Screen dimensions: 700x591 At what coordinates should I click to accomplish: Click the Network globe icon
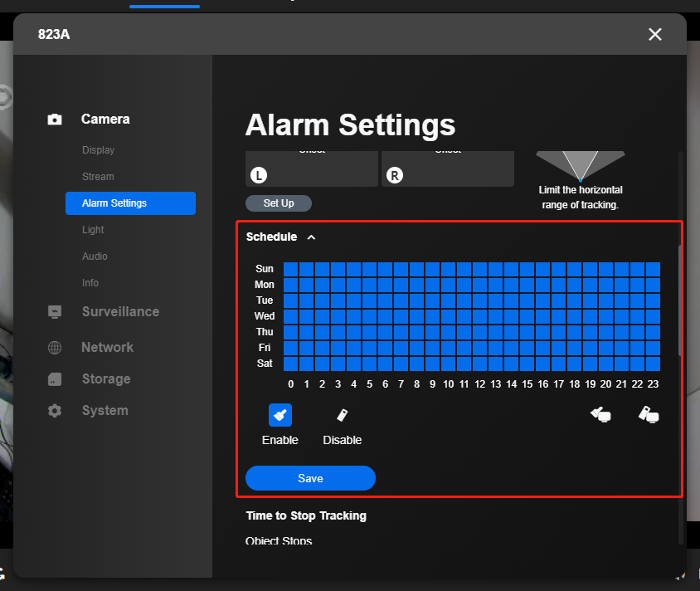click(55, 348)
